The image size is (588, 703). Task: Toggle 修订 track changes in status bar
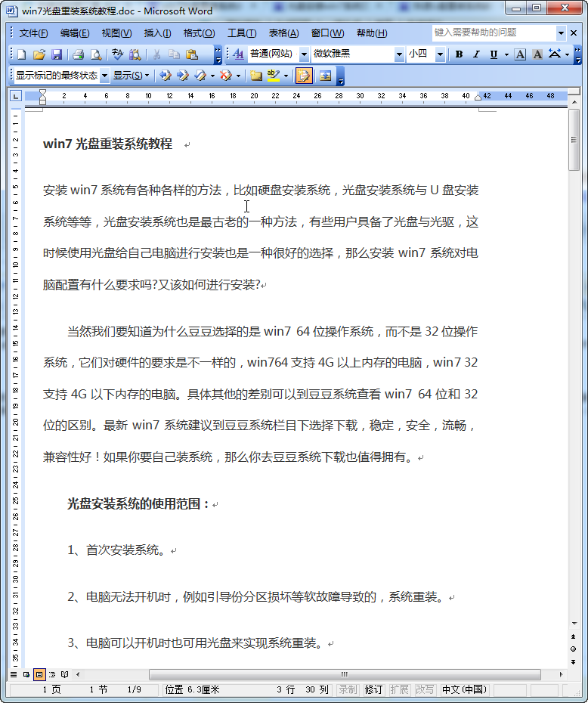(373, 689)
